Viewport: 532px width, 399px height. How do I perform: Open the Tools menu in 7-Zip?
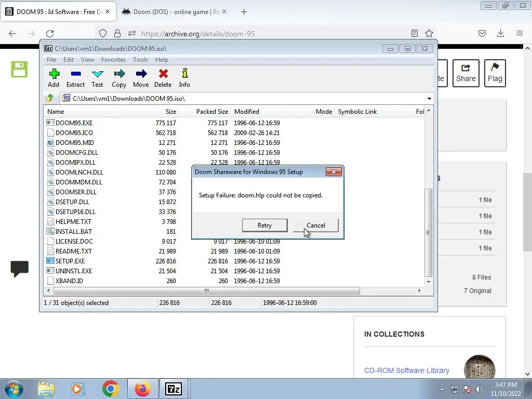[x=140, y=60]
